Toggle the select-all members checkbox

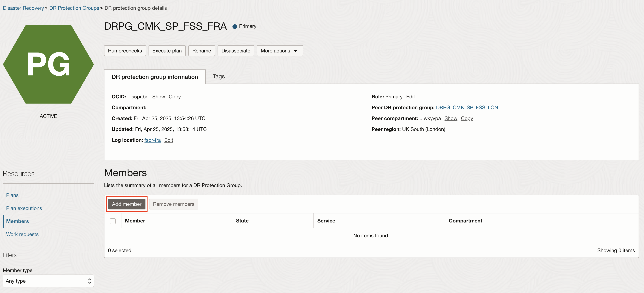113,221
